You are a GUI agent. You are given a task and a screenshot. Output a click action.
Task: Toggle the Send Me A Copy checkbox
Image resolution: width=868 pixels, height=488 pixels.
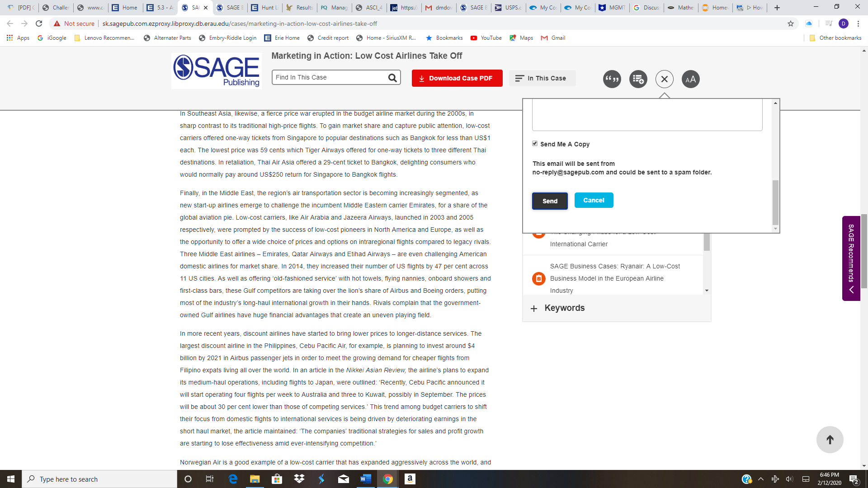click(x=535, y=144)
